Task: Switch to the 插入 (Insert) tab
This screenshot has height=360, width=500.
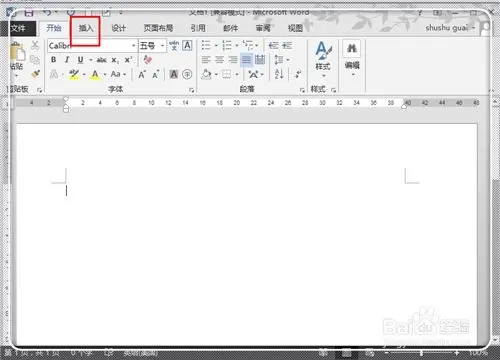Action: 86,28
